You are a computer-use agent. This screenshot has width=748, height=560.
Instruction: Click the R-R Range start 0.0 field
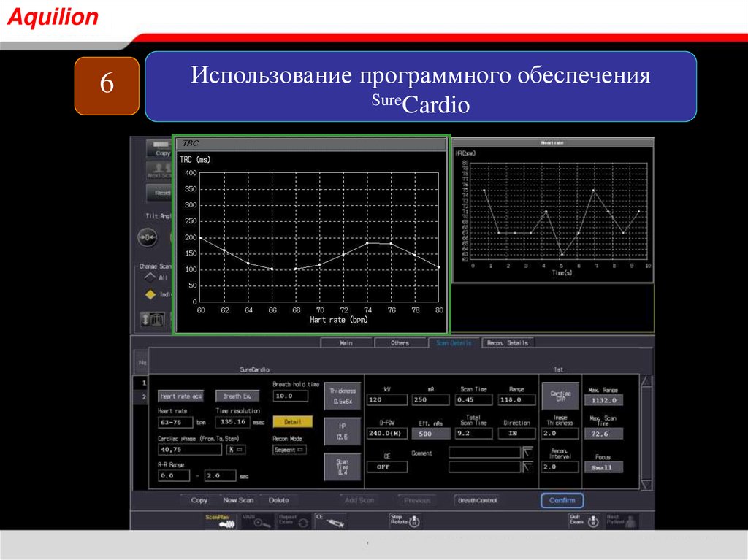pos(174,475)
